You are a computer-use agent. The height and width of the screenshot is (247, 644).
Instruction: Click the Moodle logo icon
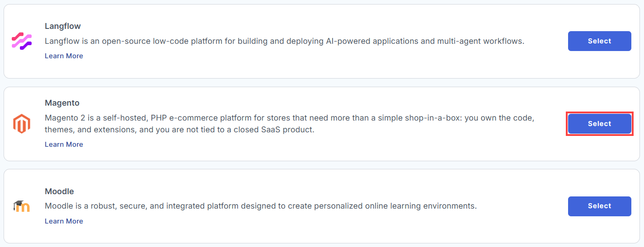(x=21, y=206)
